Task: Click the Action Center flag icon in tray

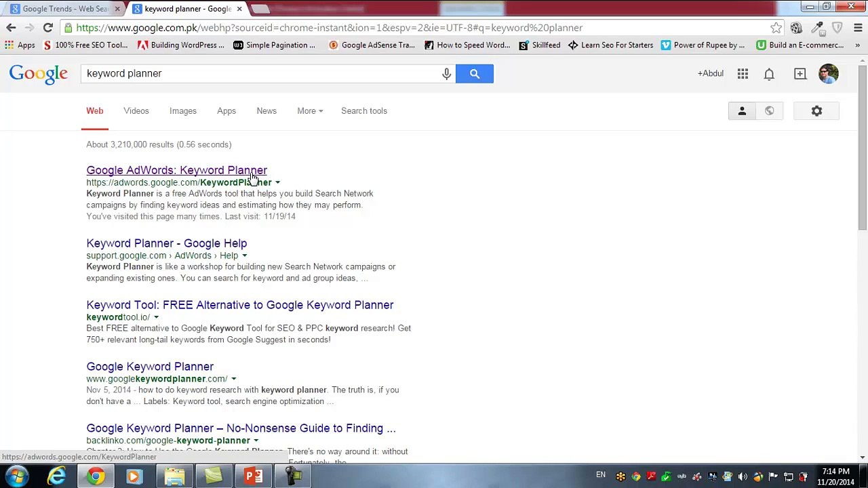Action: pyautogui.click(x=773, y=476)
